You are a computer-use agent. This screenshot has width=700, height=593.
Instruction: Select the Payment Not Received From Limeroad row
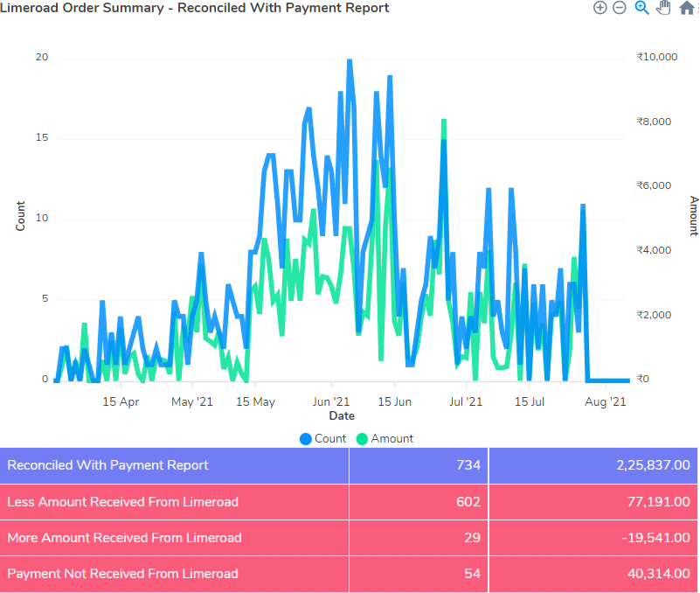coord(349,574)
